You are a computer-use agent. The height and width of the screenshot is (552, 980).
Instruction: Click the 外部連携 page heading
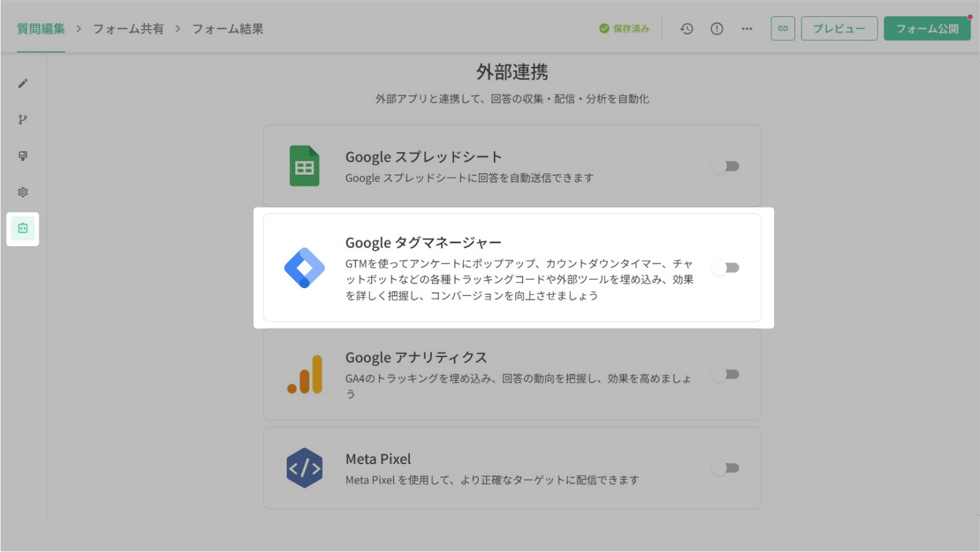coord(512,72)
